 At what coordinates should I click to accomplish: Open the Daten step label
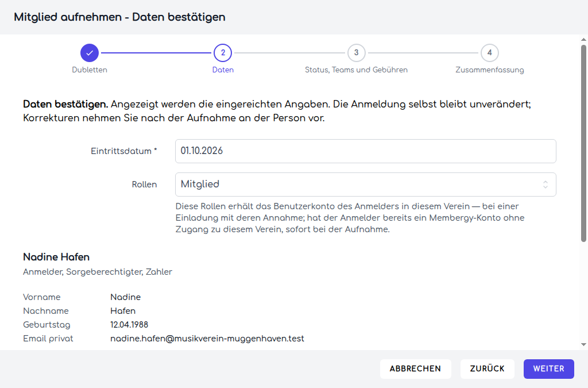pos(223,70)
